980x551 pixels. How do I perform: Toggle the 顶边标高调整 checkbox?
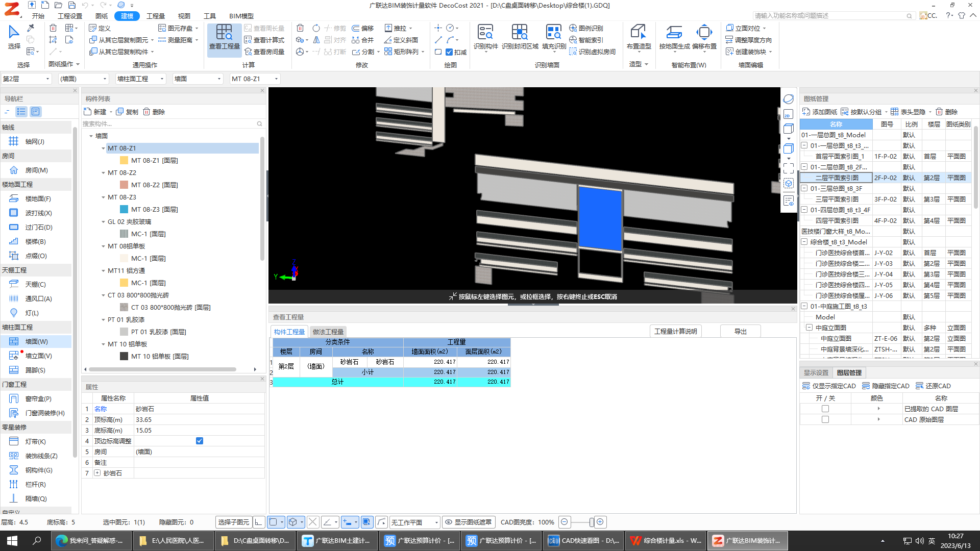point(200,441)
